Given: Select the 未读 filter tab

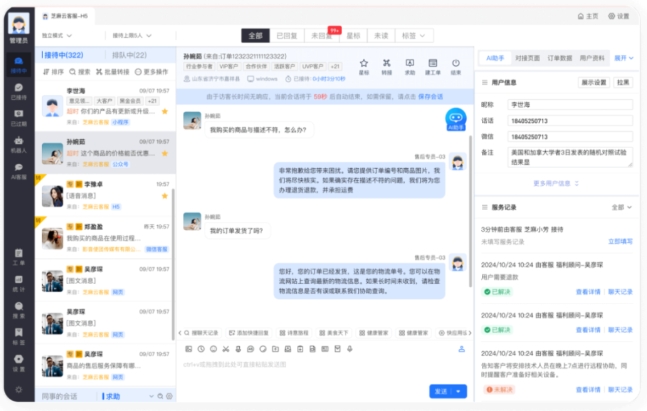Looking at the screenshot, I should (381, 36).
